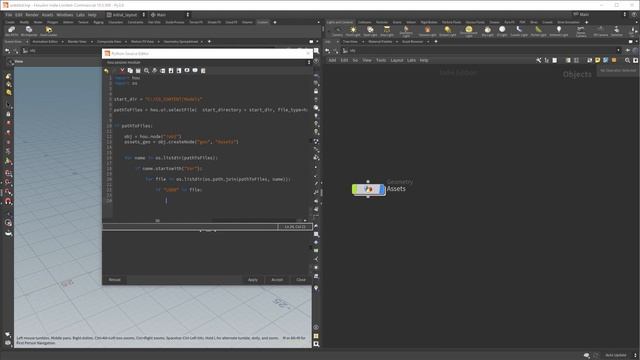The height and width of the screenshot is (360, 640).
Task: Click the VR Camera shelf tool
Action: click(600, 31)
